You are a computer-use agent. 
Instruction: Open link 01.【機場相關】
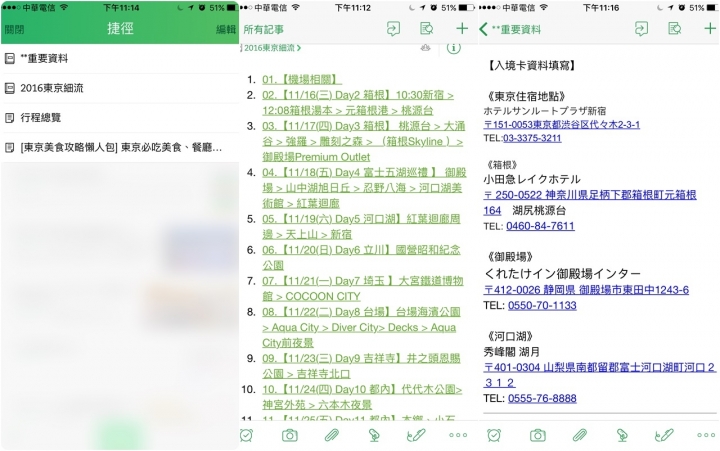(x=302, y=79)
